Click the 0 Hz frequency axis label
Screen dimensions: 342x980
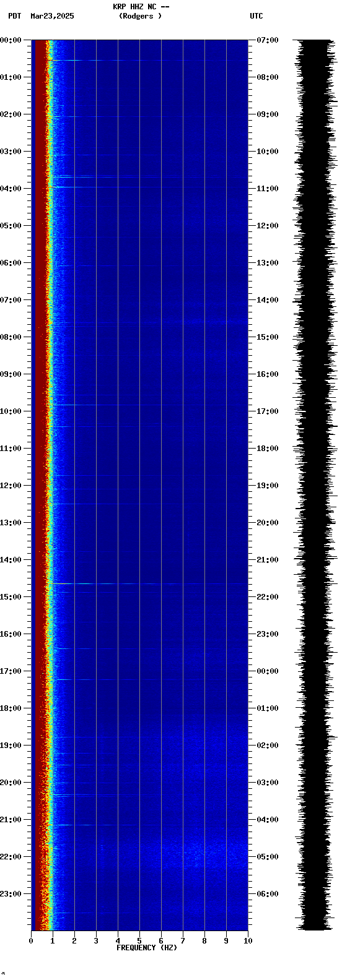[x=31, y=941]
